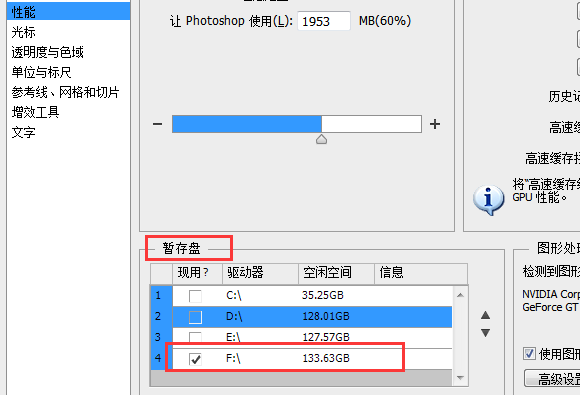Click scratch disk list scroll up arrow
This screenshot has height=395, width=580.
point(460,295)
